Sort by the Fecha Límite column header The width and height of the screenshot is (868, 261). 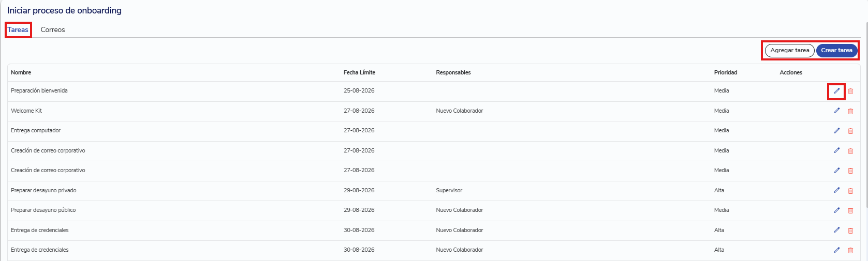(359, 72)
